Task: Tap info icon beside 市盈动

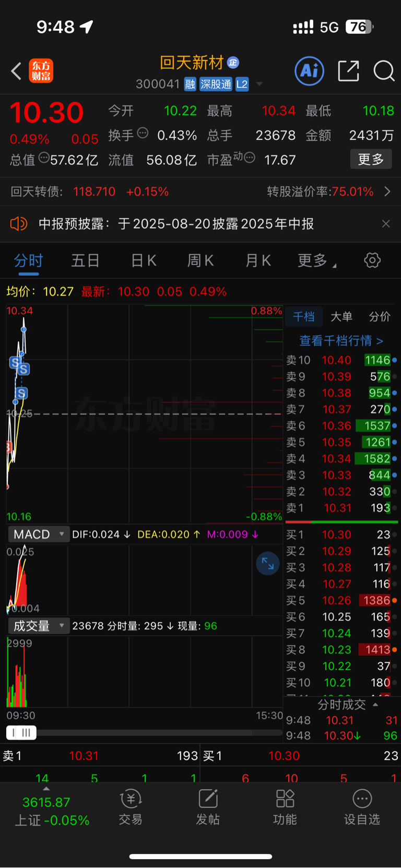Action: tap(250, 157)
